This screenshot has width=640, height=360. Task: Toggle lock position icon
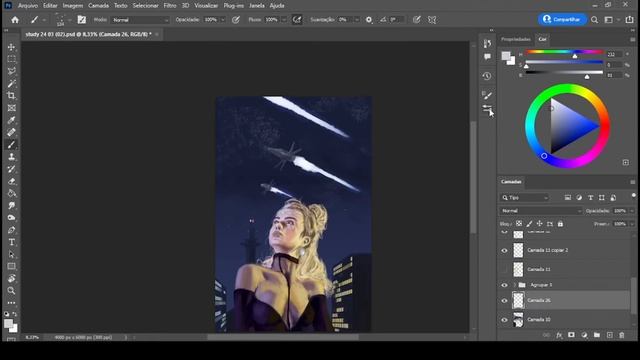540,224
